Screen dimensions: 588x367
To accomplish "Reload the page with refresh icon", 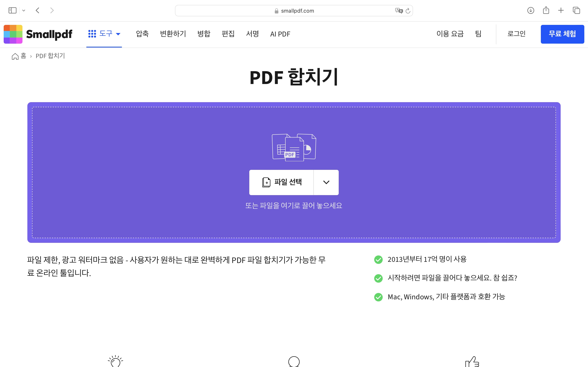I will 408,11.
